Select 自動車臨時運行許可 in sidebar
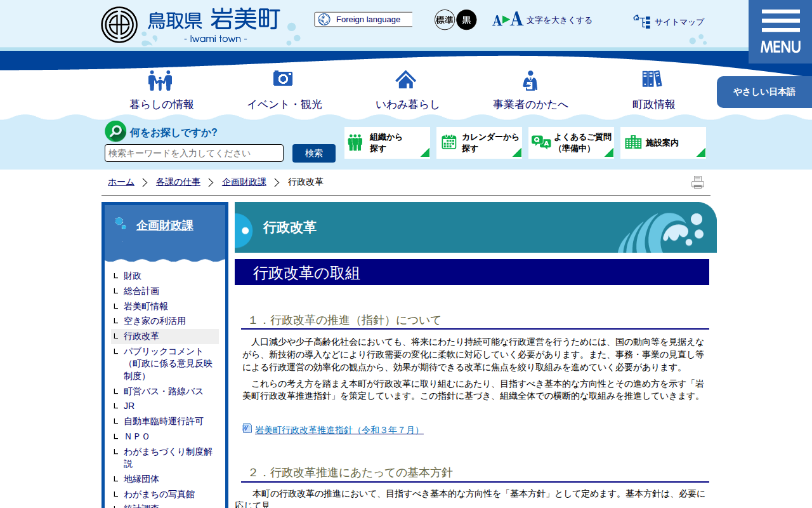This screenshot has width=812, height=508. click(164, 421)
